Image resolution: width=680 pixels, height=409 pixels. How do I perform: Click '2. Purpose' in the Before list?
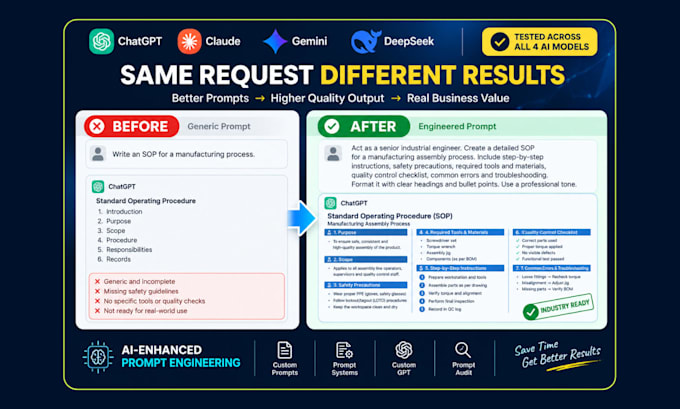click(114, 221)
